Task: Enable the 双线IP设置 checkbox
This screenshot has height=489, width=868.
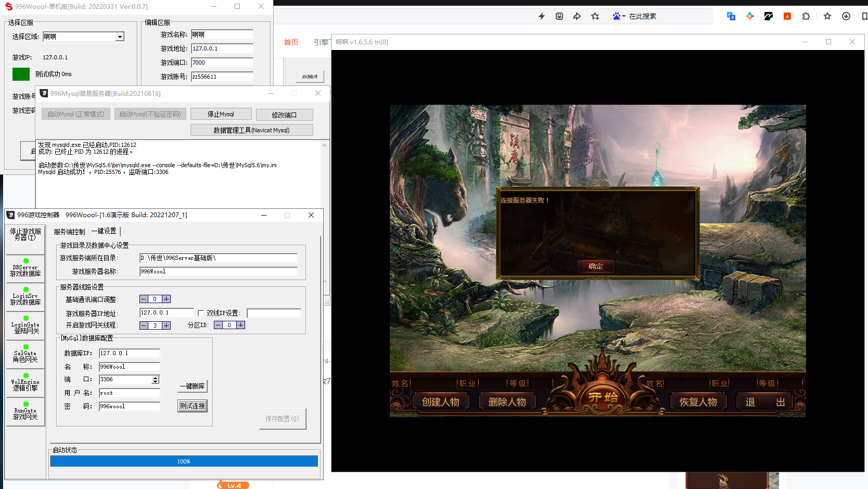Action: click(x=201, y=313)
